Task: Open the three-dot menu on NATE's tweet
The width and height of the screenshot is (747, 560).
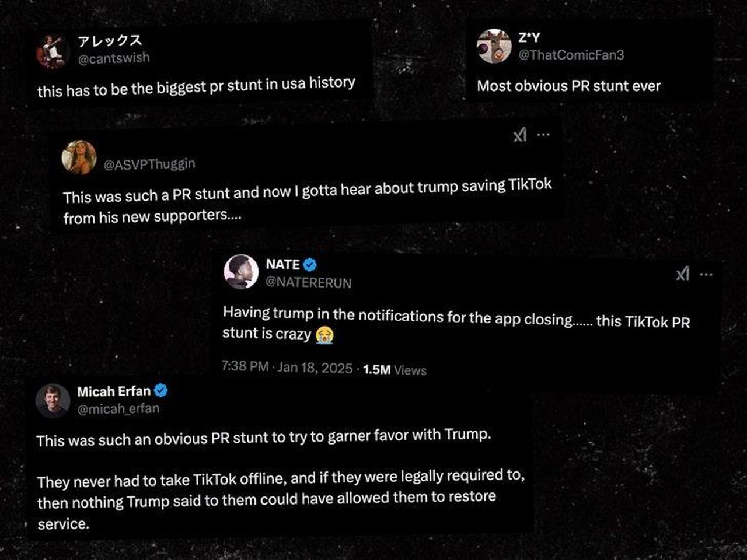Action: (x=706, y=274)
